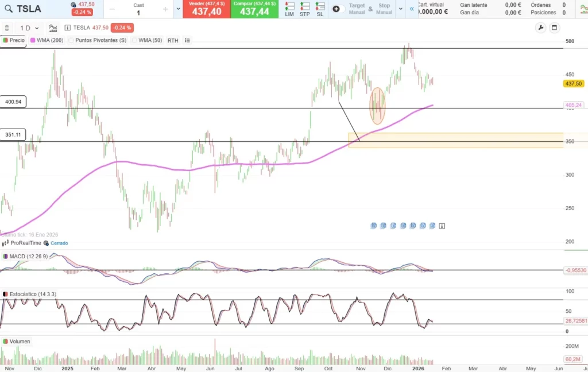This screenshot has width=588, height=372.
Task: Select the STP stop order icon
Action: 304,9
